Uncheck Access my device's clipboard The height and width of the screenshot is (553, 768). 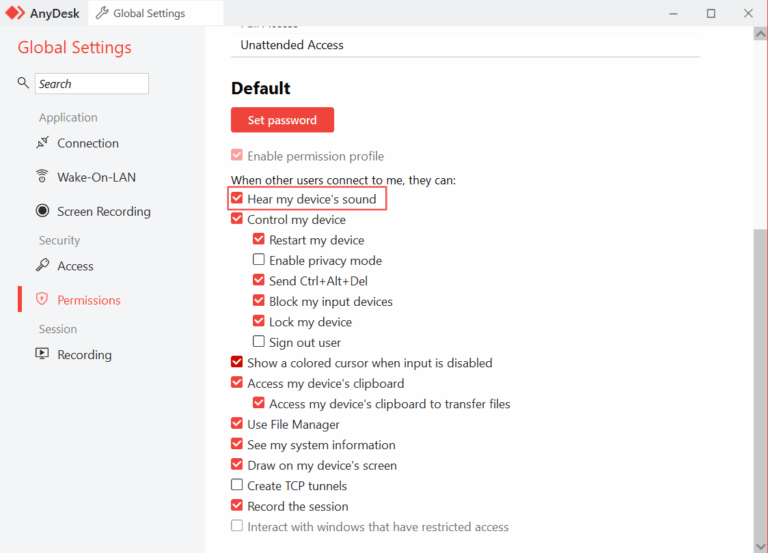tap(237, 382)
